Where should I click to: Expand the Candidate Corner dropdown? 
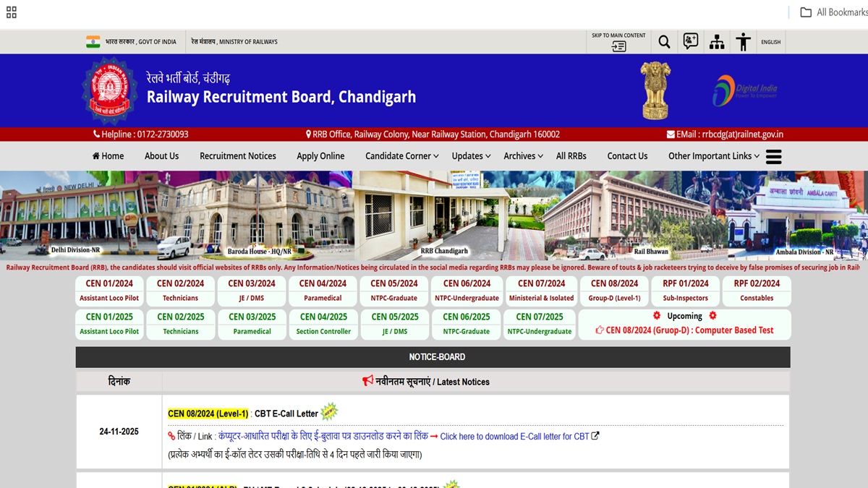click(401, 156)
